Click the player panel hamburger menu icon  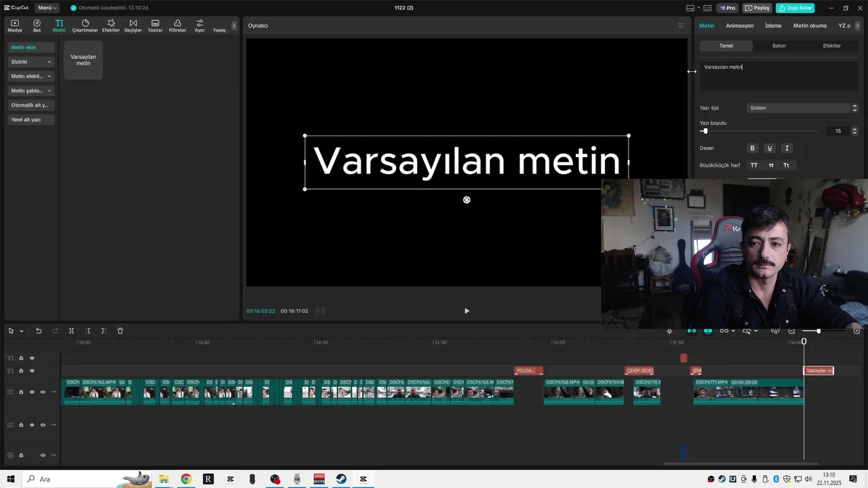[x=681, y=26]
